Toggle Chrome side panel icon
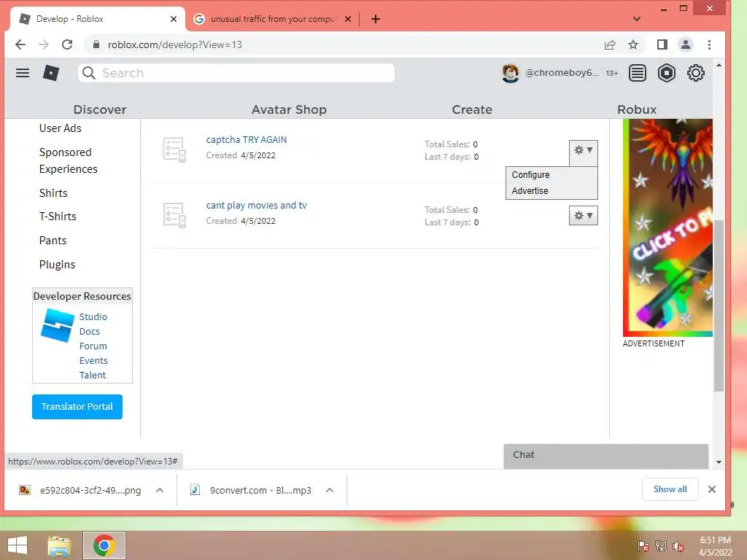Screen dimensions: 747x560 pyautogui.click(x=662, y=44)
